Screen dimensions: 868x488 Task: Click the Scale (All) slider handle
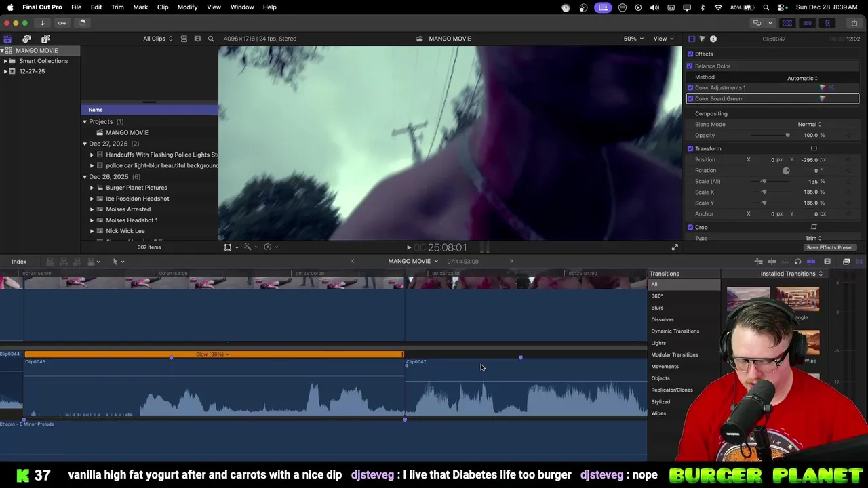click(764, 181)
